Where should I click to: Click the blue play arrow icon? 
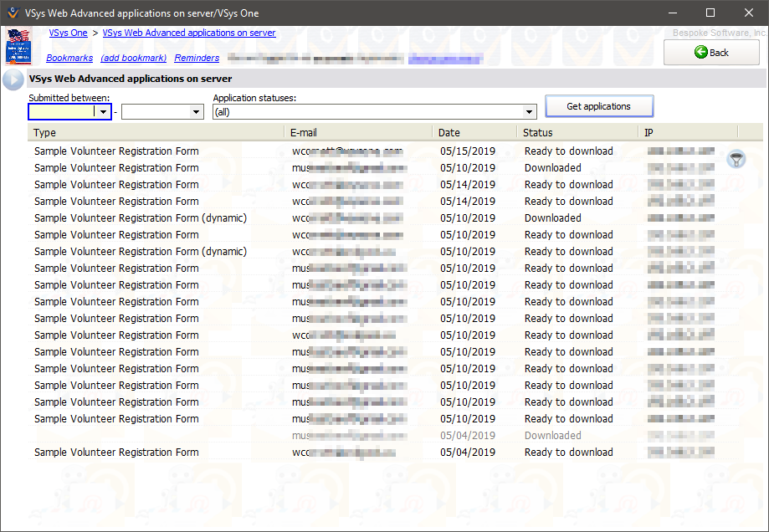coord(13,79)
